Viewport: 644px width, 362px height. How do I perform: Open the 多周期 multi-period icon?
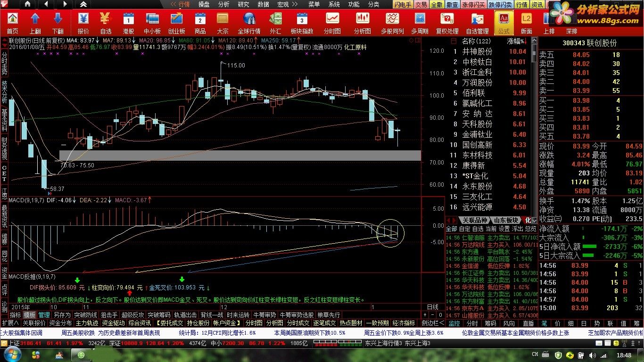click(x=420, y=23)
